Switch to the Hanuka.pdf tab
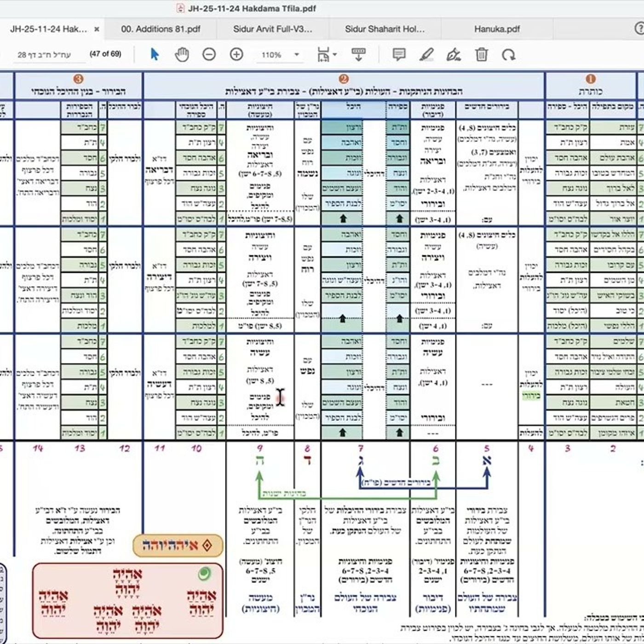Image resolution: width=644 pixels, height=644 pixels. (x=497, y=29)
